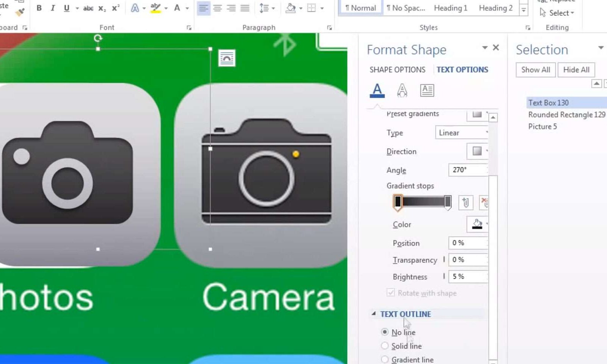Open the Styles pane launcher
607x364 pixels.
528,28
